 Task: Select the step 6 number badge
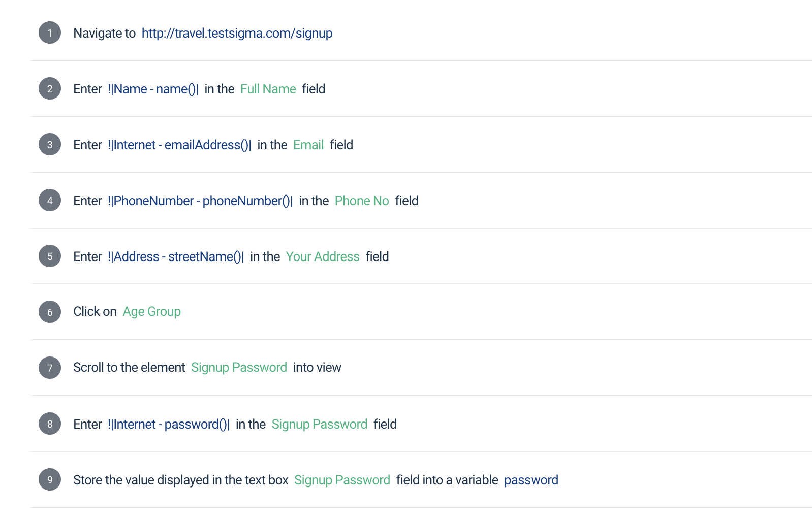pyautogui.click(x=50, y=312)
